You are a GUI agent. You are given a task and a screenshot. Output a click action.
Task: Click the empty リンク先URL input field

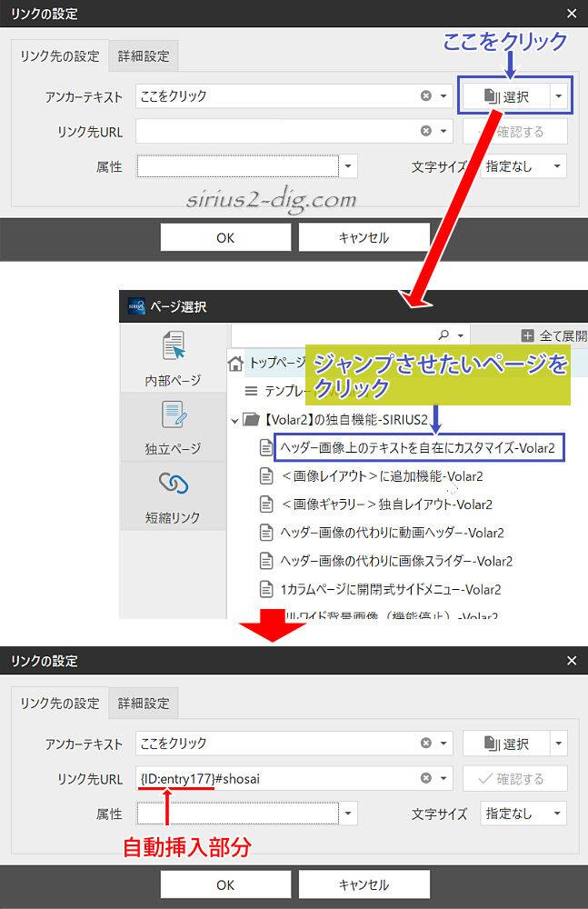pos(277,131)
